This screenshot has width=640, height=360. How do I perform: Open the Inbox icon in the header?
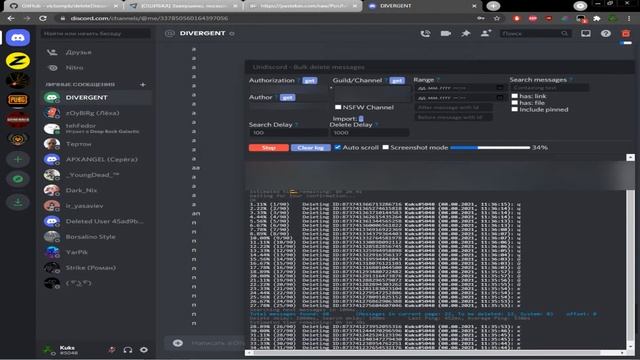point(586,33)
